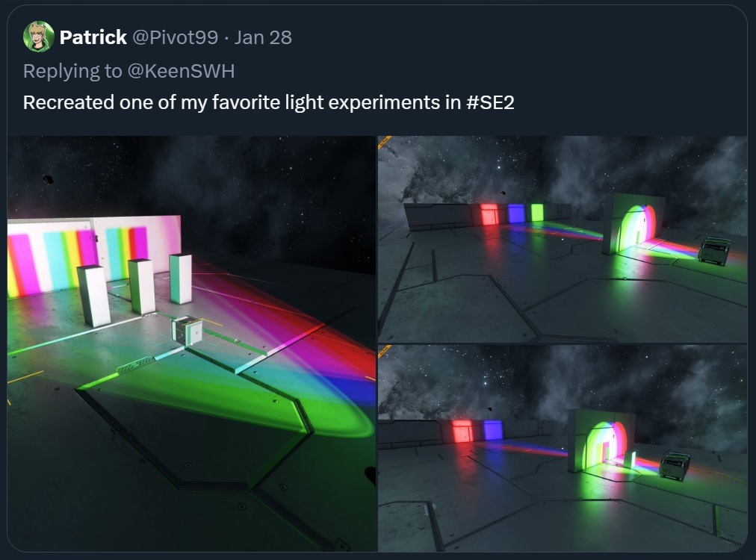Open the #SE2 hashtag
This screenshot has height=560, width=756.
pos(490,102)
